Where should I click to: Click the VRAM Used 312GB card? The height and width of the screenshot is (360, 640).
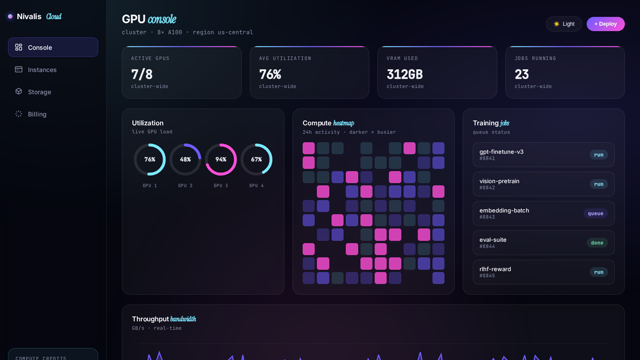pyautogui.click(x=437, y=72)
